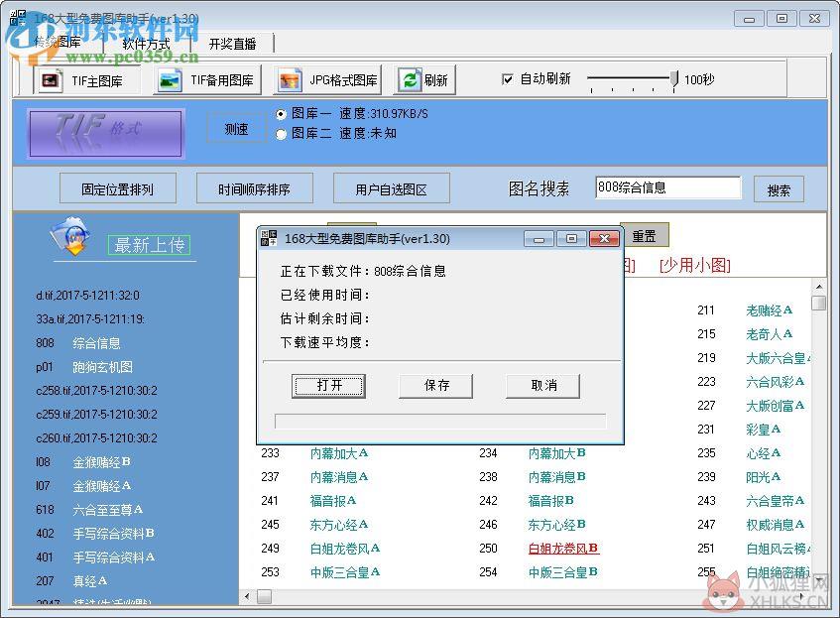Click the 用户自选图区 button
This screenshot has height=618, width=840.
[391, 188]
